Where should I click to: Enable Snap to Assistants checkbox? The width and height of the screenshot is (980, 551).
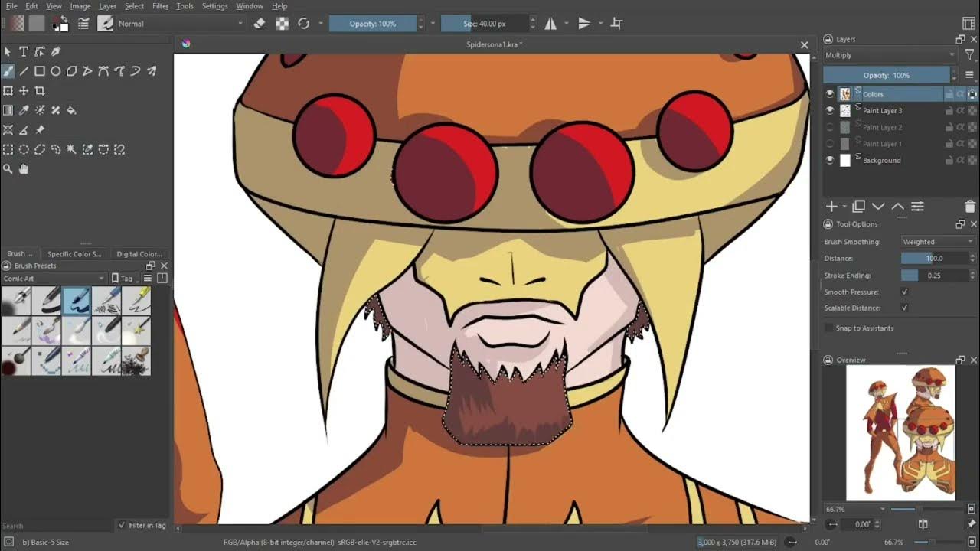828,328
